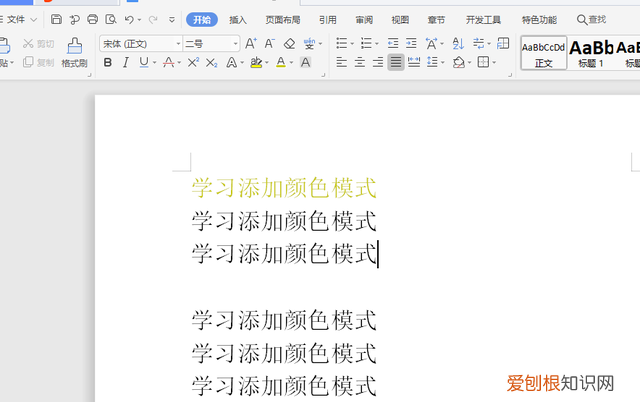Image resolution: width=640 pixels, height=402 pixels.
Task: Toggle character shading A button
Action: (x=305, y=62)
